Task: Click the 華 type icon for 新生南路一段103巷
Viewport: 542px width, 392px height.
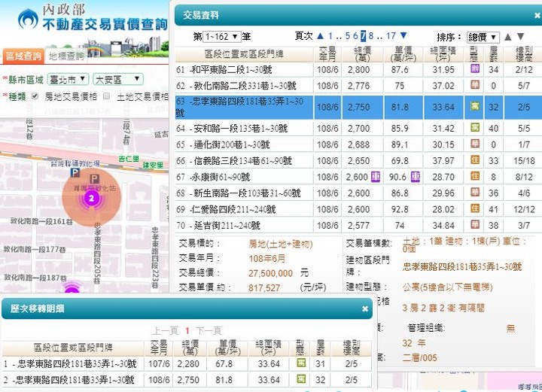Action: pyautogui.click(x=475, y=193)
